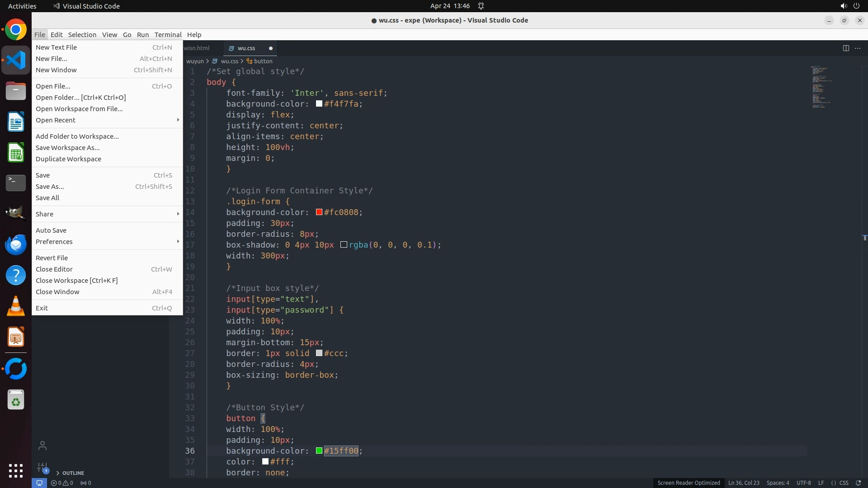Click the Split Editor Right icon
Viewport: 868px width, 488px height.
click(x=845, y=48)
